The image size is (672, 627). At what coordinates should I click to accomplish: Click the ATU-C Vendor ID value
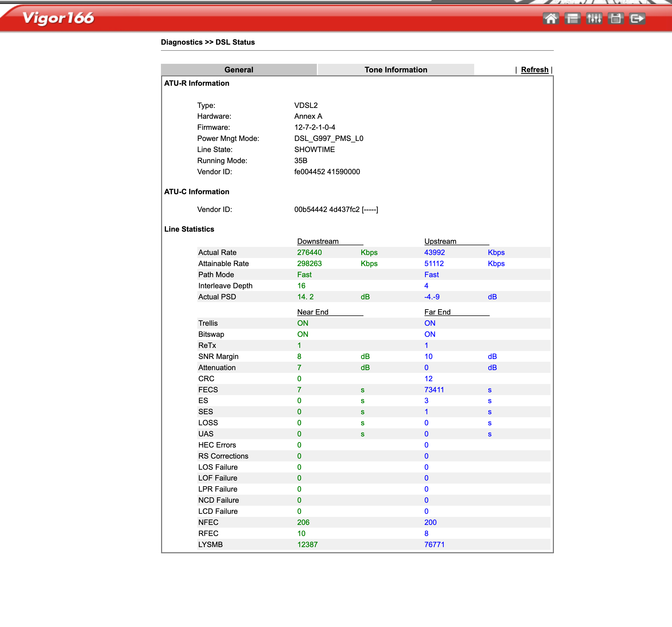click(336, 209)
